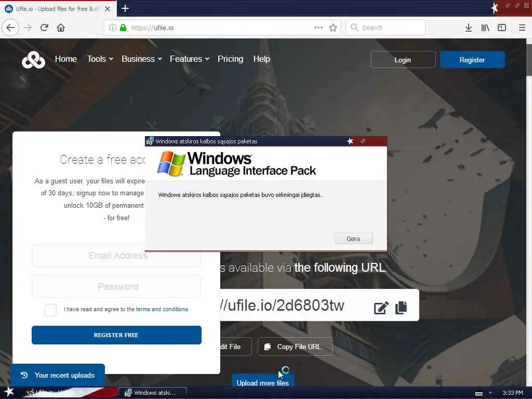Select Windows atski... taskbar item
Image resolution: width=532 pixels, height=399 pixels.
point(152,393)
